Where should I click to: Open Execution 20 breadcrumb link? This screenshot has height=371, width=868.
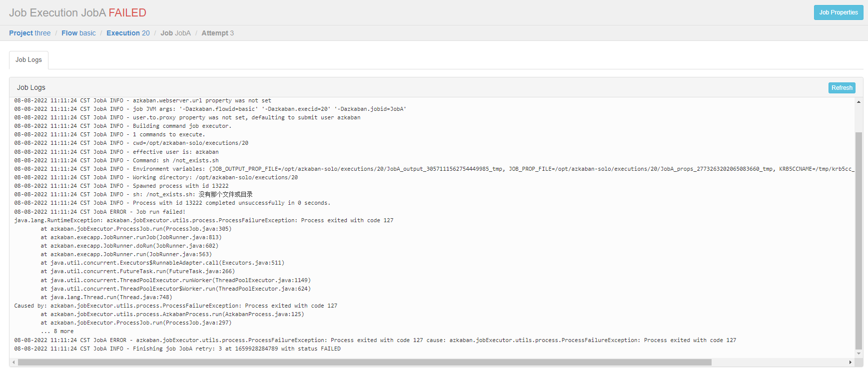click(128, 33)
